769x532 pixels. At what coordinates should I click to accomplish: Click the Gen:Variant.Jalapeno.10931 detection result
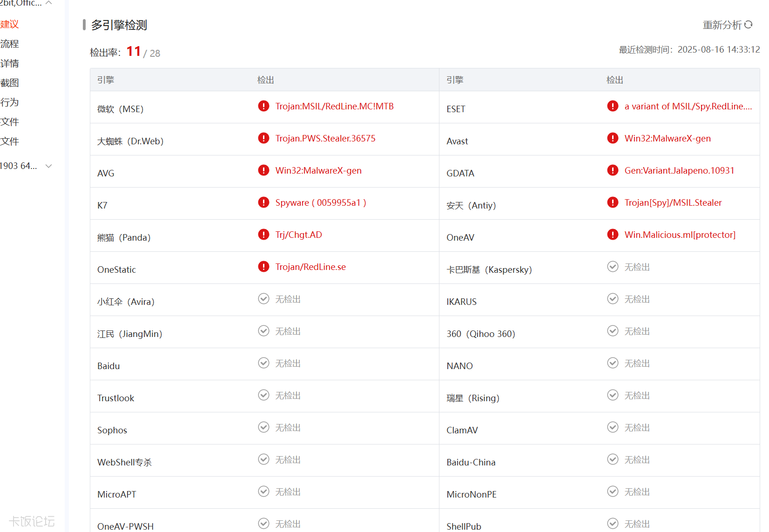tap(679, 171)
